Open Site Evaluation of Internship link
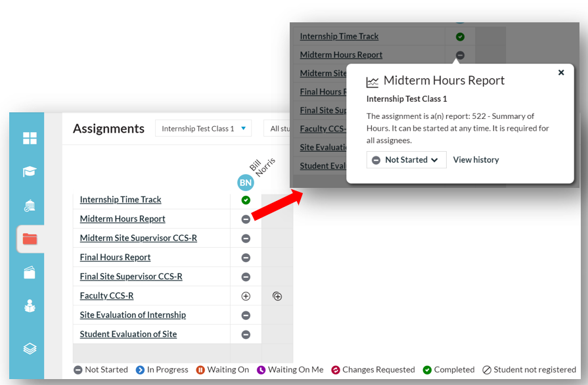Viewport: 588px width, 385px height. coord(133,315)
